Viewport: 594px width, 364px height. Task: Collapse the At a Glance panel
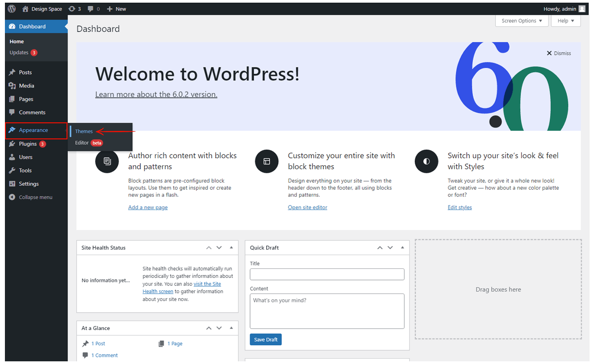[x=231, y=328]
